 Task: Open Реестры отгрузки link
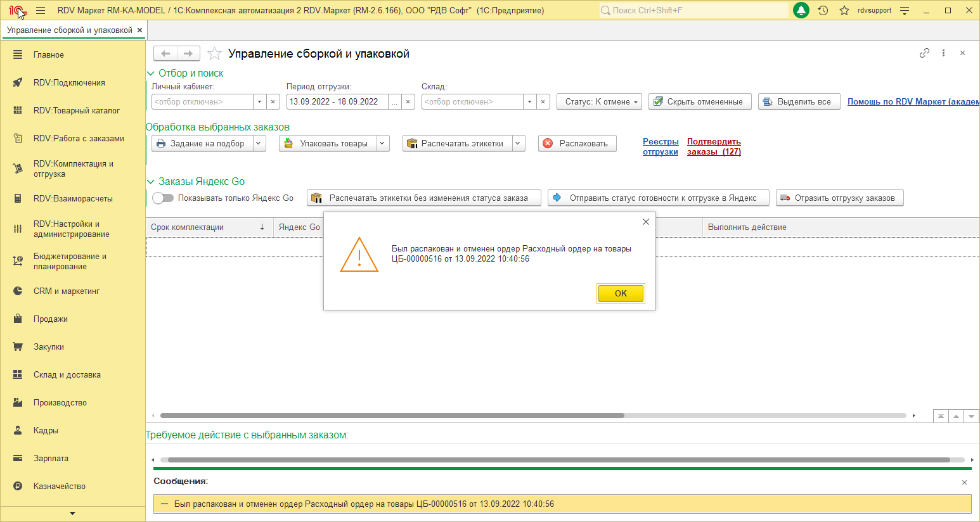(x=661, y=147)
